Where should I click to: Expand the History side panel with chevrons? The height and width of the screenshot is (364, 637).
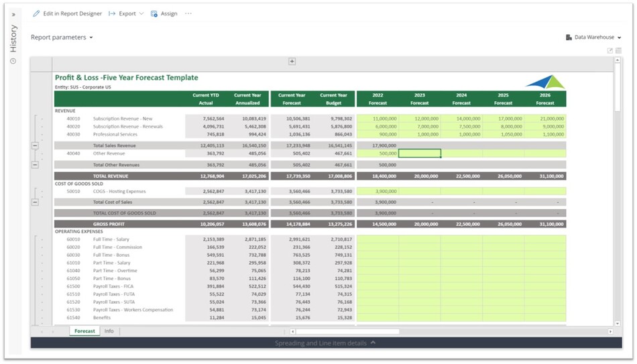coord(13,14)
